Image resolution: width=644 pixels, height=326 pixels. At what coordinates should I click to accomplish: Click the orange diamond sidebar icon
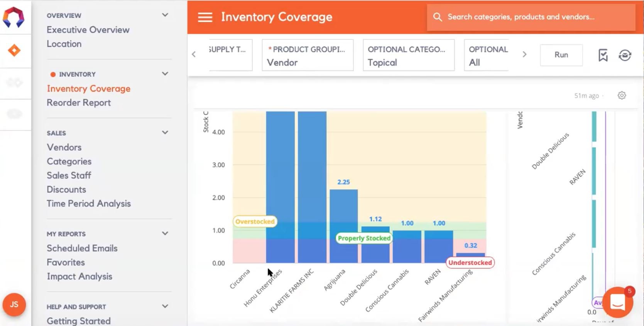tap(14, 50)
